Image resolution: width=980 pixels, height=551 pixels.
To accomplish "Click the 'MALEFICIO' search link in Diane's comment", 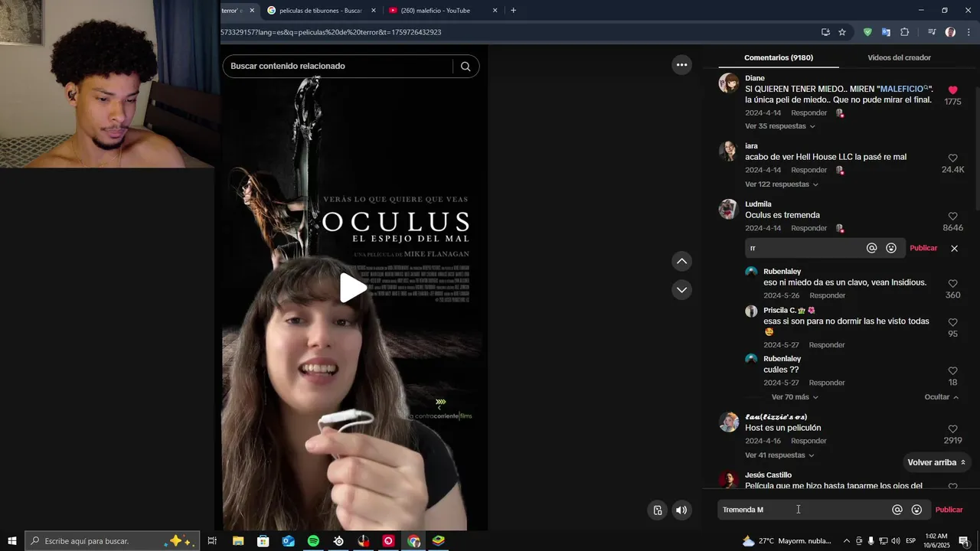I will (x=904, y=90).
